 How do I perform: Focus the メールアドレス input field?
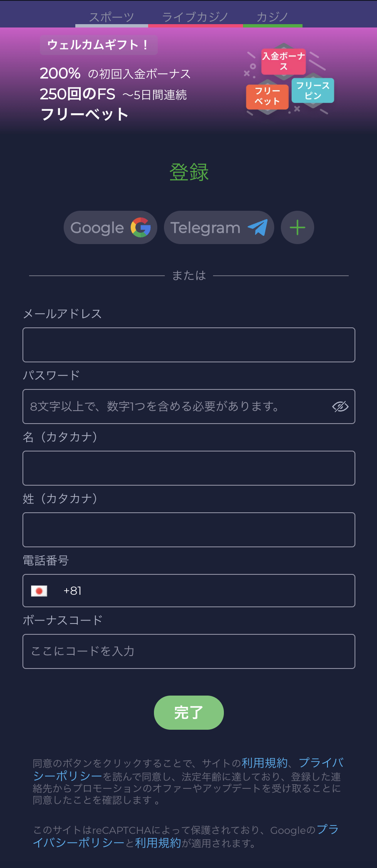[188, 345]
